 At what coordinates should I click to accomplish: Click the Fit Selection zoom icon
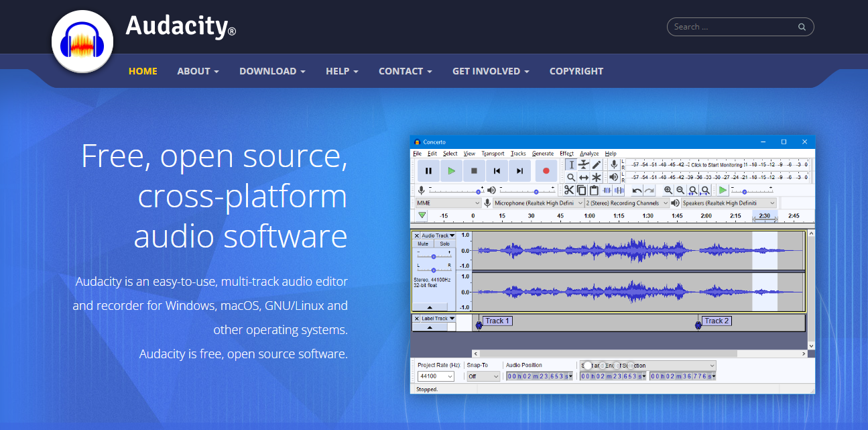click(x=693, y=190)
